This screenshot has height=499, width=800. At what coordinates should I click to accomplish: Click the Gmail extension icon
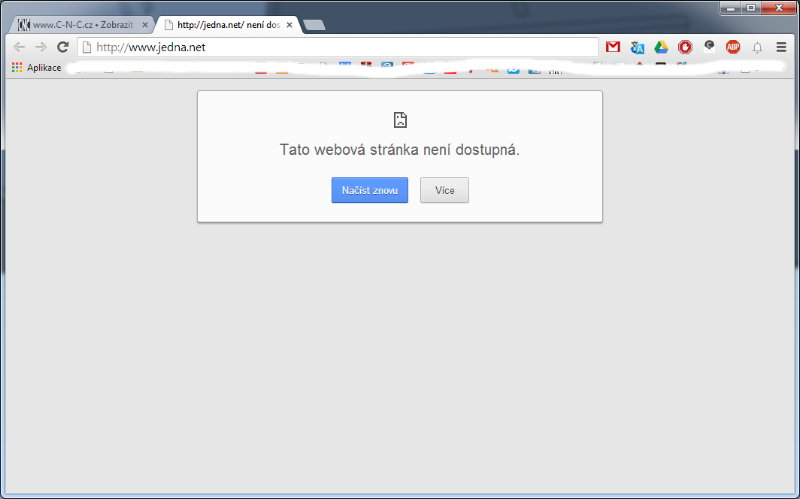pyautogui.click(x=613, y=47)
